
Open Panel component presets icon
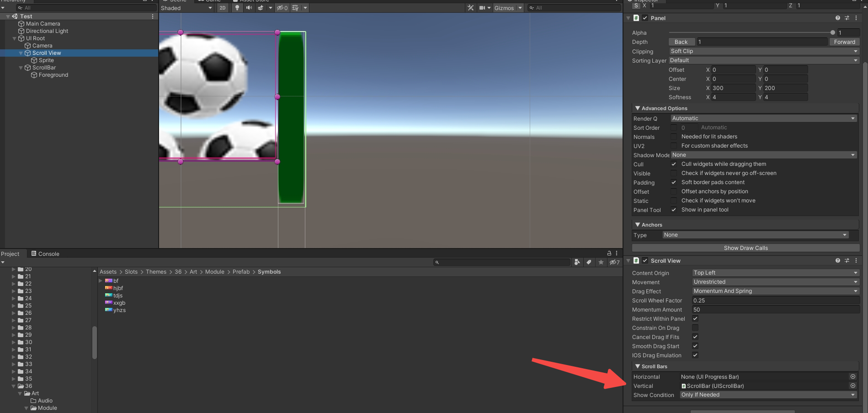point(847,18)
